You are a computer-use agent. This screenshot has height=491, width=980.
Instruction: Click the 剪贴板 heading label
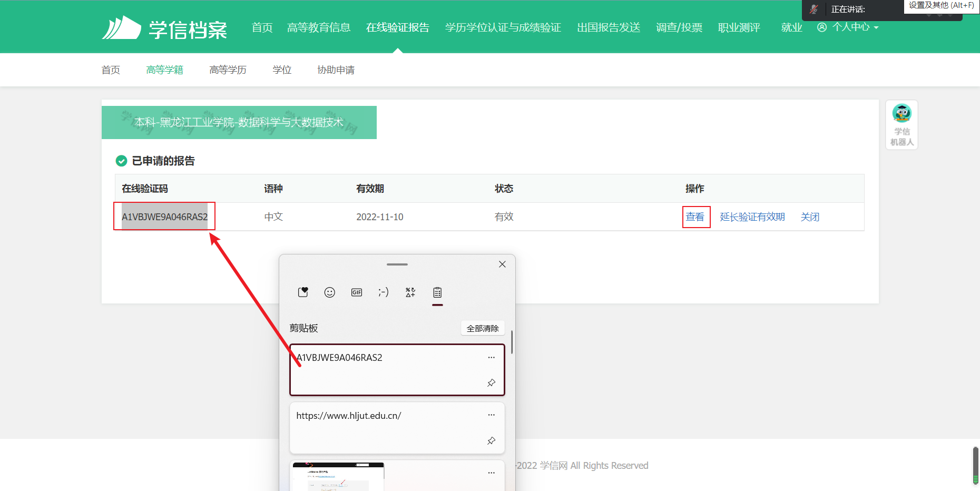[x=303, y=328]
